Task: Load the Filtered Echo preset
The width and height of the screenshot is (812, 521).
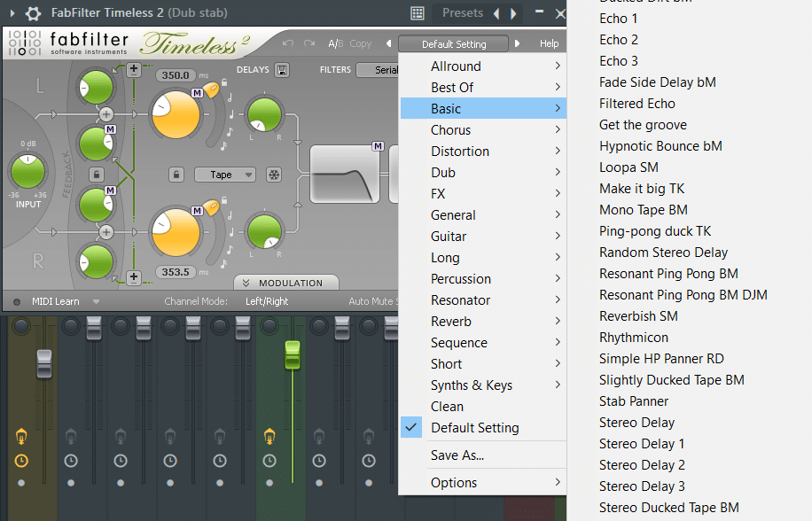Action: tap(637, 104)
